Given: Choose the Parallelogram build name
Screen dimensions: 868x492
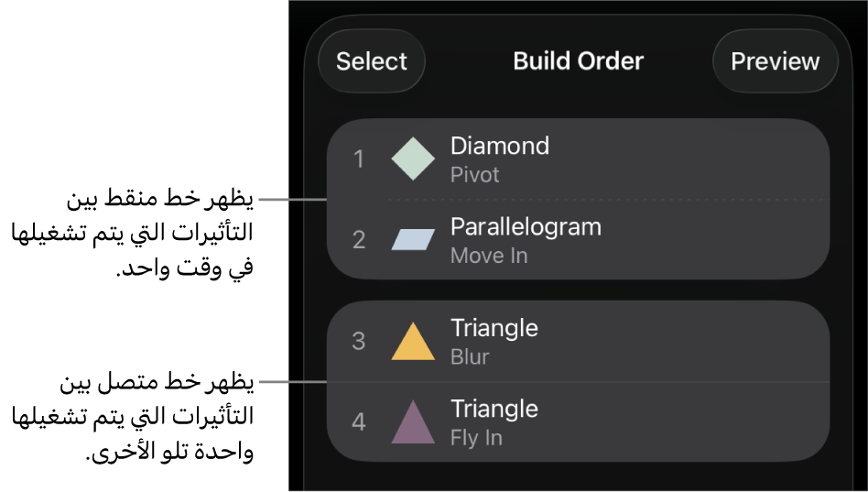Looking at the screenshot, I should [526, 226].
